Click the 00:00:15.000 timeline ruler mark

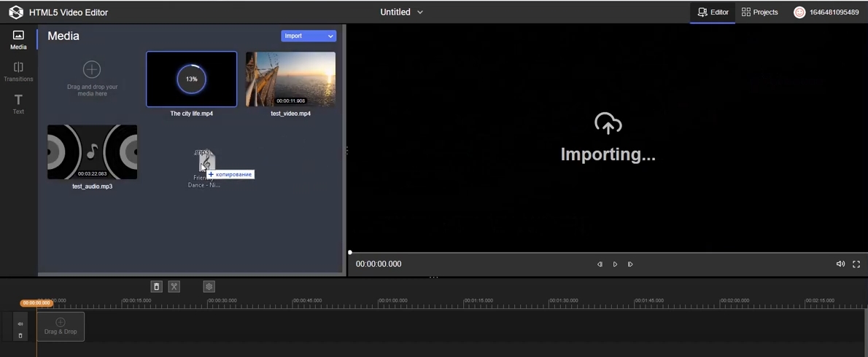pos(136,301)
